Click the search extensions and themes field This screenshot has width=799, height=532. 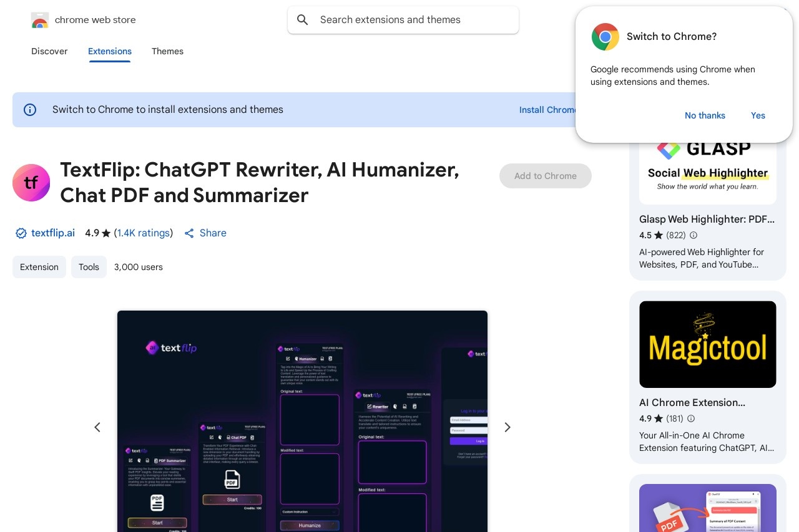pos(403,20)
